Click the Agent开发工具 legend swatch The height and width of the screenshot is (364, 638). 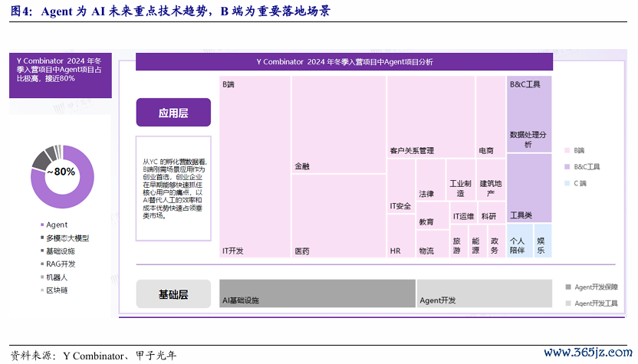568,303
